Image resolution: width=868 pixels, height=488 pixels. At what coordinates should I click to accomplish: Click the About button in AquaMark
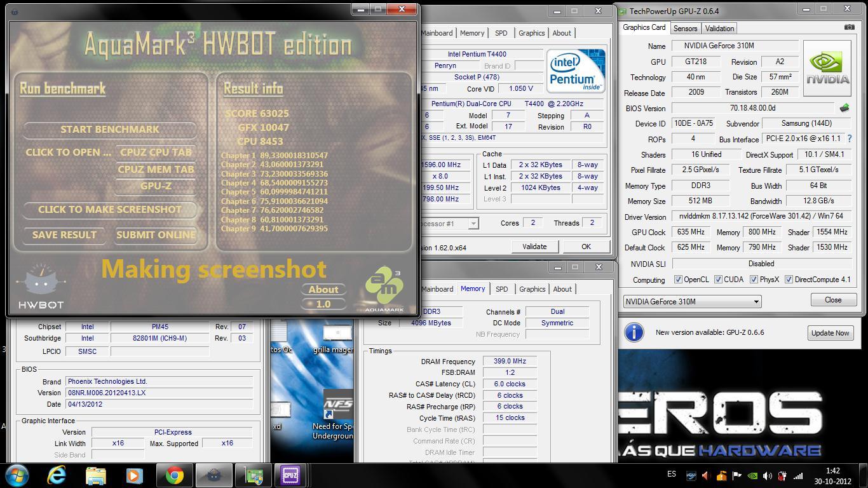coord(323,289)
